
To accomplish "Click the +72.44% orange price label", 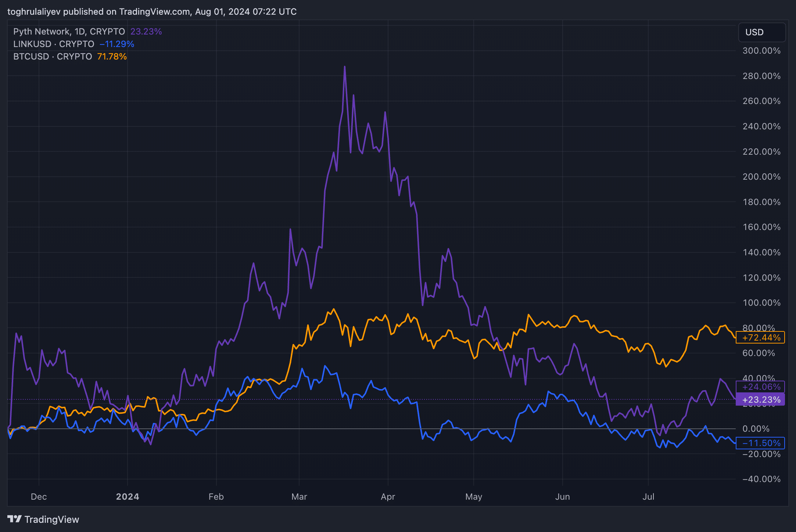I will (760, 337).
